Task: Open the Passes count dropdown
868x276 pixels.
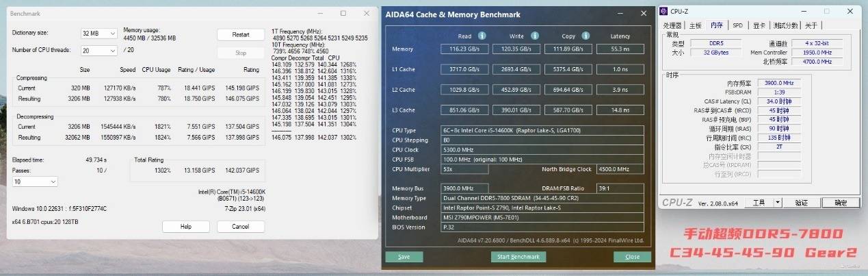Action: (x=35, y=181)
